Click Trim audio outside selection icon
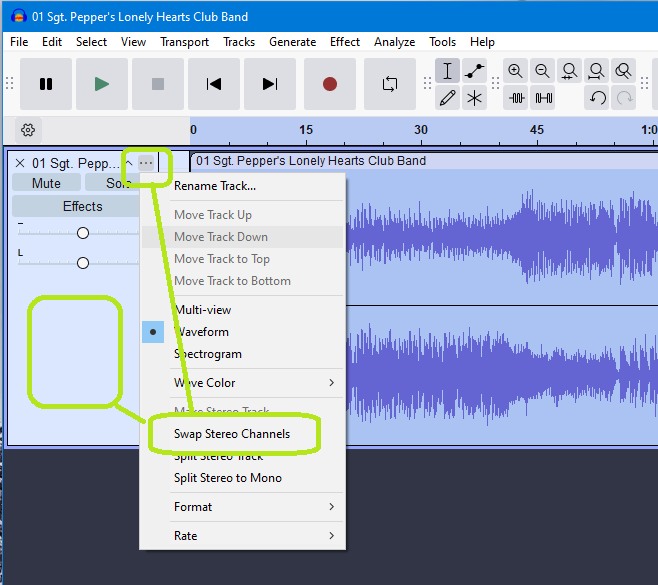The height and width of the screenshot is (585, 658). coord(516,98)
